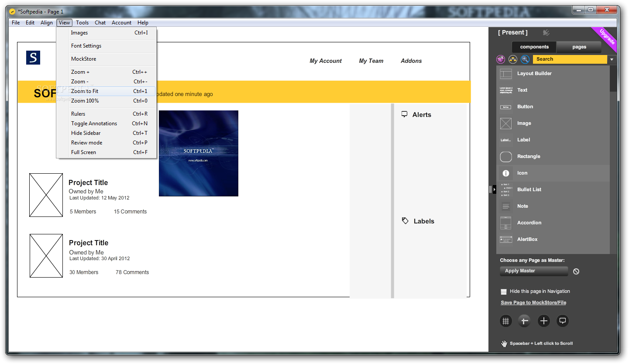The height and width of the screenshot is (364, 629).
Task: Click the remove master (no-entry) icon
Action: click(576, 271)
